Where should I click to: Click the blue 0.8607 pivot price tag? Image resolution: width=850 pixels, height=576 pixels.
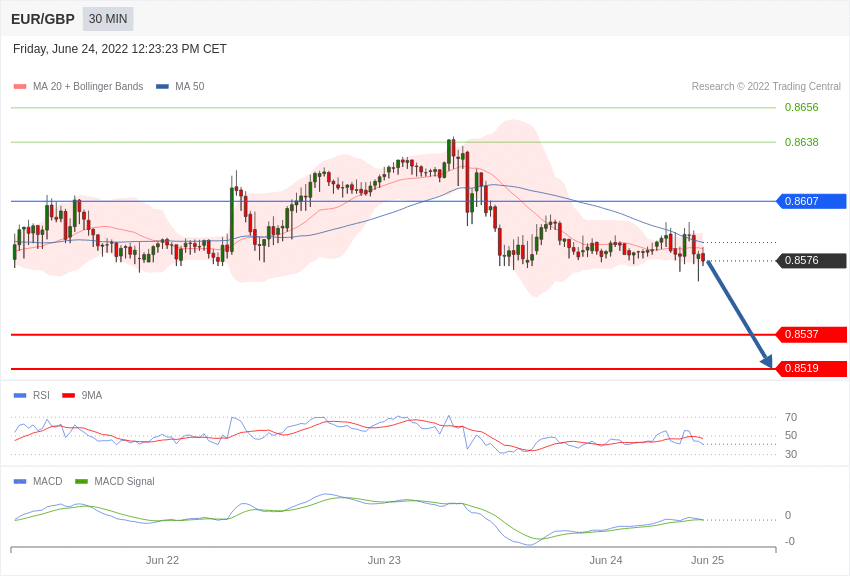coord(812,201)
